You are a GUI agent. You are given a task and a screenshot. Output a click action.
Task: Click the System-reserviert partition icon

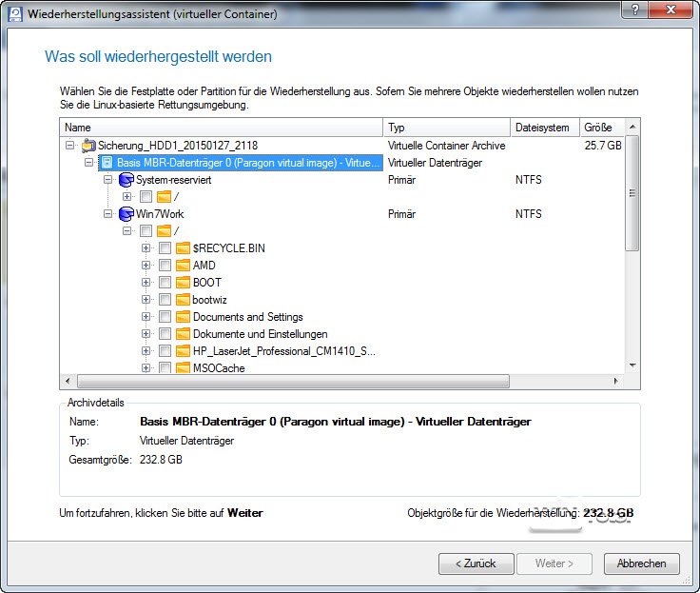[126, 180]
